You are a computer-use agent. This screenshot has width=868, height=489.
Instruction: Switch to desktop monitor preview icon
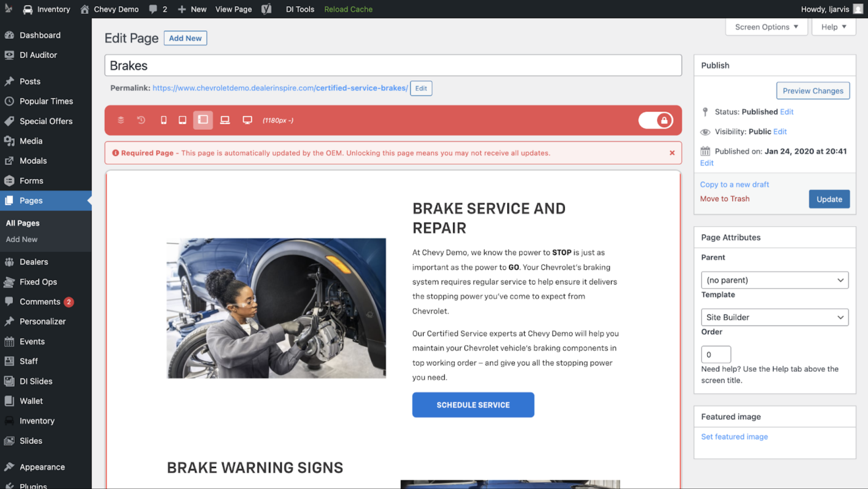point(247,120)
